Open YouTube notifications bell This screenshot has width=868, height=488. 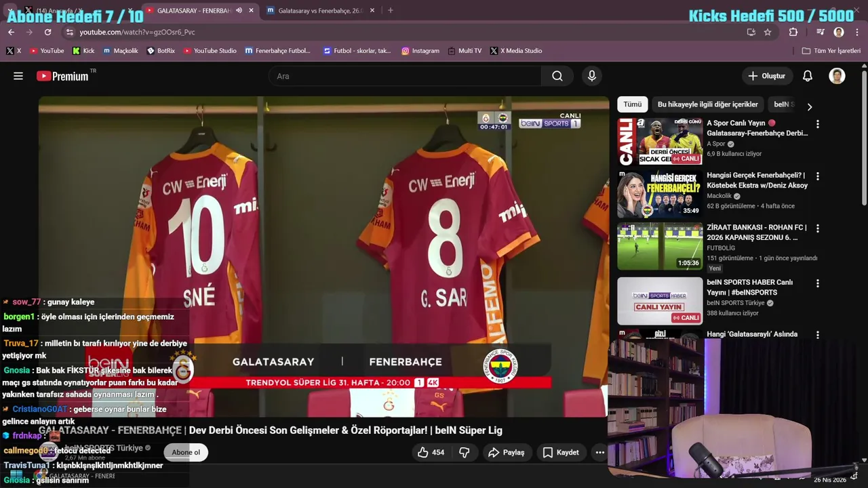tap(808, 76)
